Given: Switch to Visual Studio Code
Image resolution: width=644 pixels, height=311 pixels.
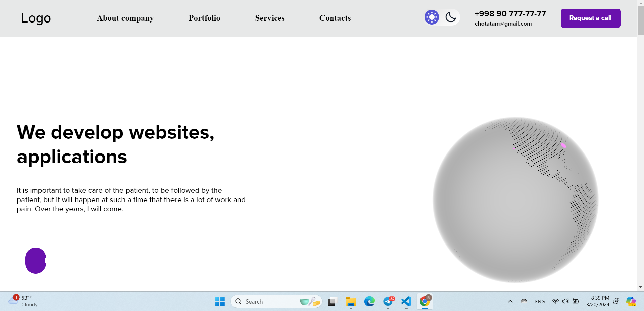Looking at the screenshot, I should [x=406, y=302].
